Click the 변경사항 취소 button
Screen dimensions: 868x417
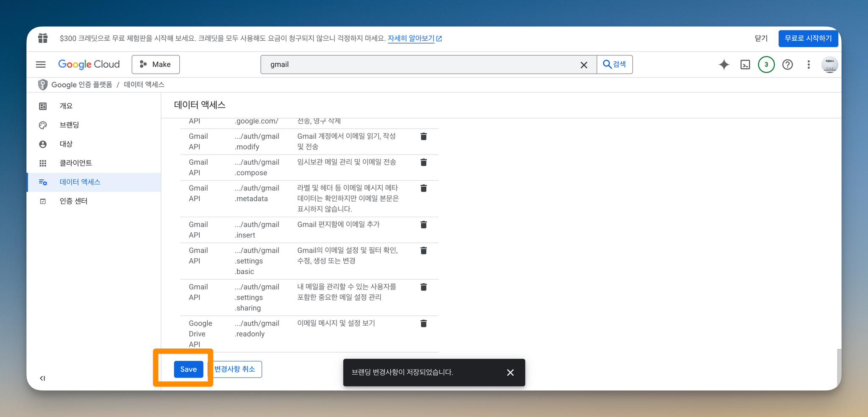pos(234,369)
